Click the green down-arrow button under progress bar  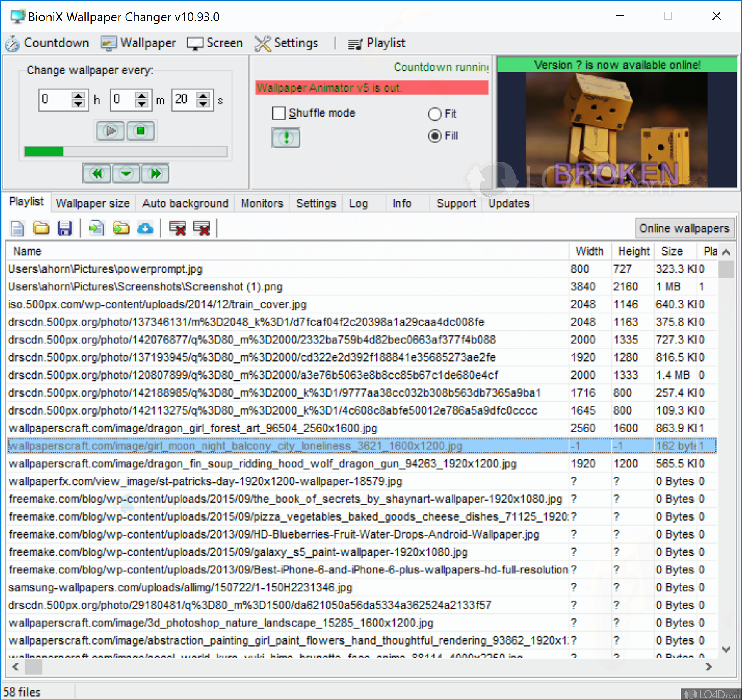pyautogui.click(x=126, y=174)
